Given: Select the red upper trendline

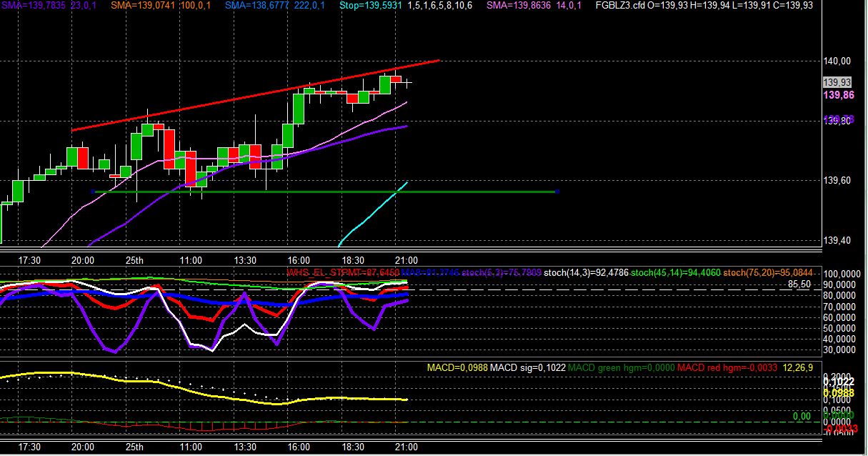Looking at the screenshot, I should (255, 95).
